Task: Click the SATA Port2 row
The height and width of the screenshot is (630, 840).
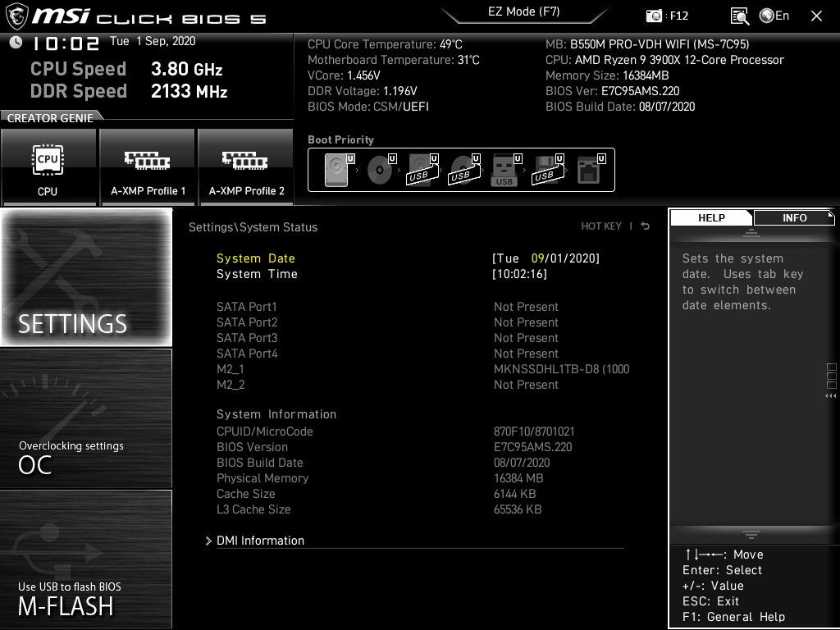Action: pyautogui.click(x=421, y=322)
